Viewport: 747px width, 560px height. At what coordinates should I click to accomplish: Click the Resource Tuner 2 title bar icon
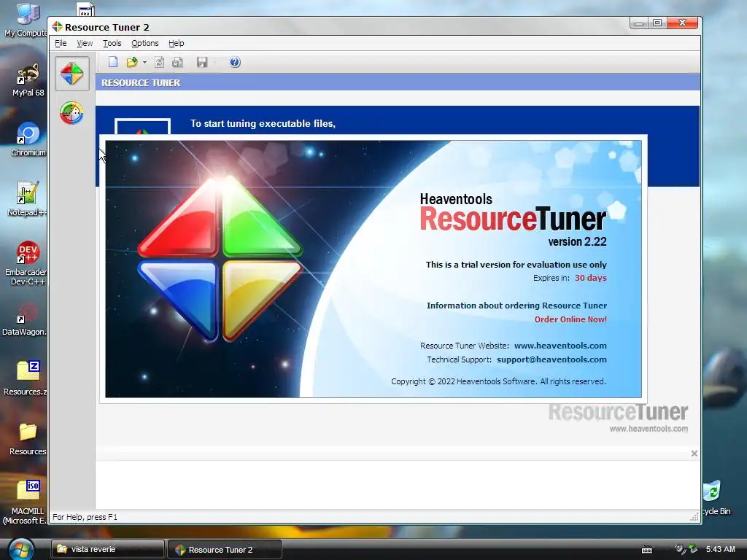pos(57,27)
